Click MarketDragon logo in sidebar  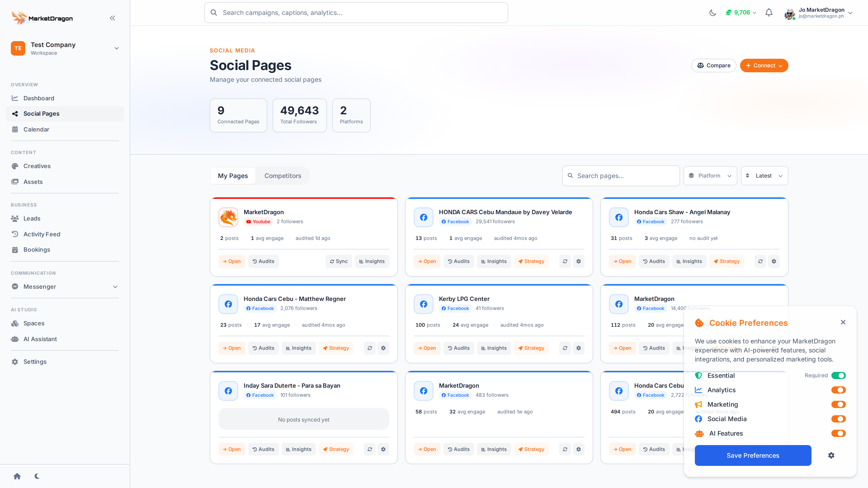click(x=42, y=18)
